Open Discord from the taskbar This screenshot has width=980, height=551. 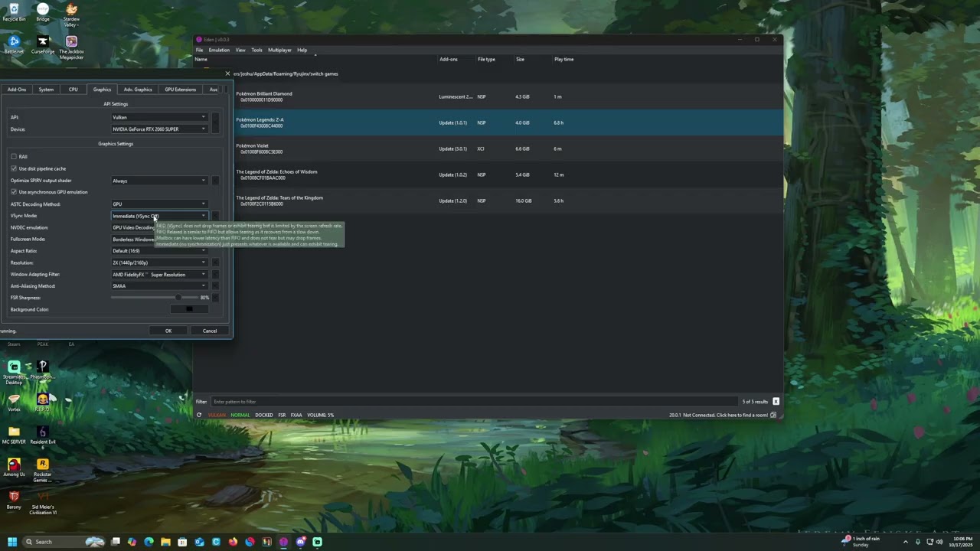coord(300,542)
